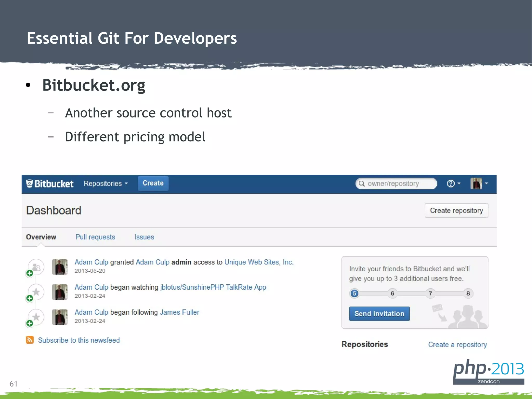Click the access-granted users icon in the feed
Viewport: 532px width, 399px height.
(x=36, y=267)
